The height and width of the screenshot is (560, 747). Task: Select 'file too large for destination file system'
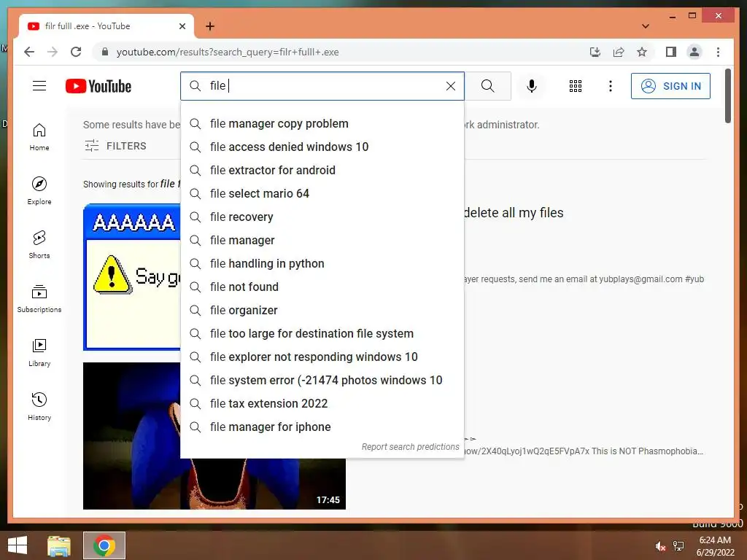tap(322, 334)
